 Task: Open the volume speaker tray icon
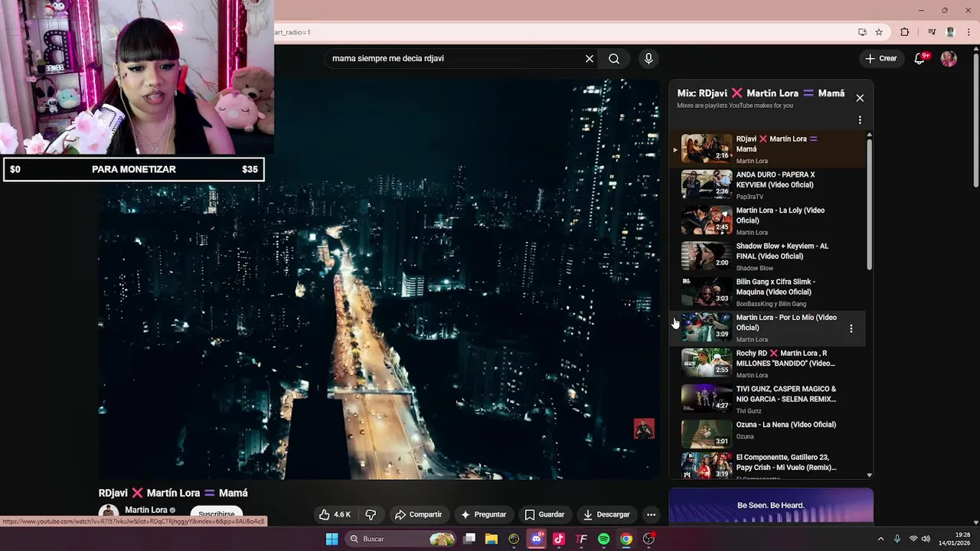pyautogui.click(x=926, y=539)
